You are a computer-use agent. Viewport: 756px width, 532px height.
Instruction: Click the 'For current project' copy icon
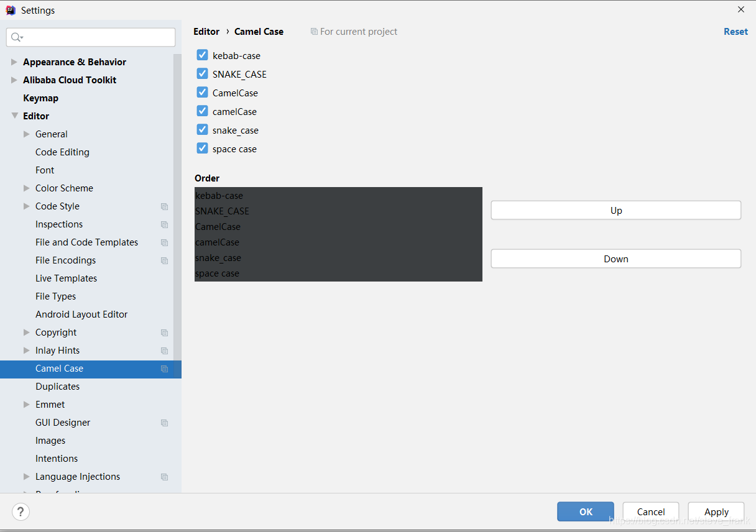[314, 32]
